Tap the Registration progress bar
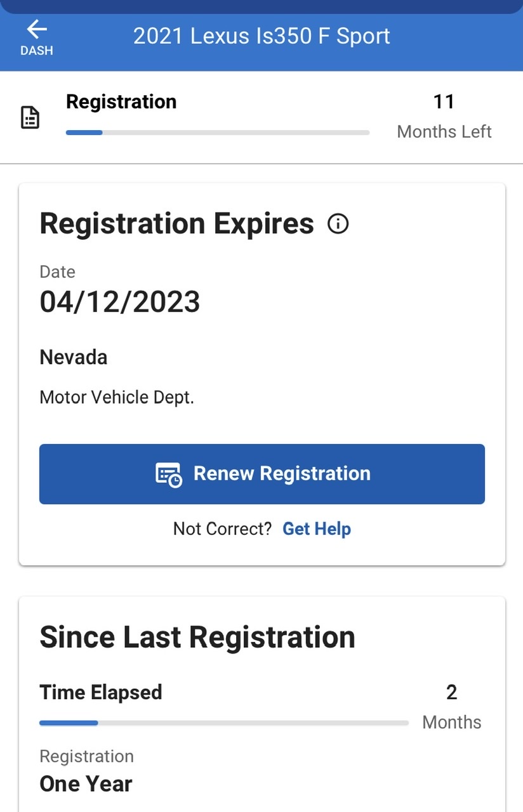Image resolution: width=523 pixels, height=812 pixels. 218,133
